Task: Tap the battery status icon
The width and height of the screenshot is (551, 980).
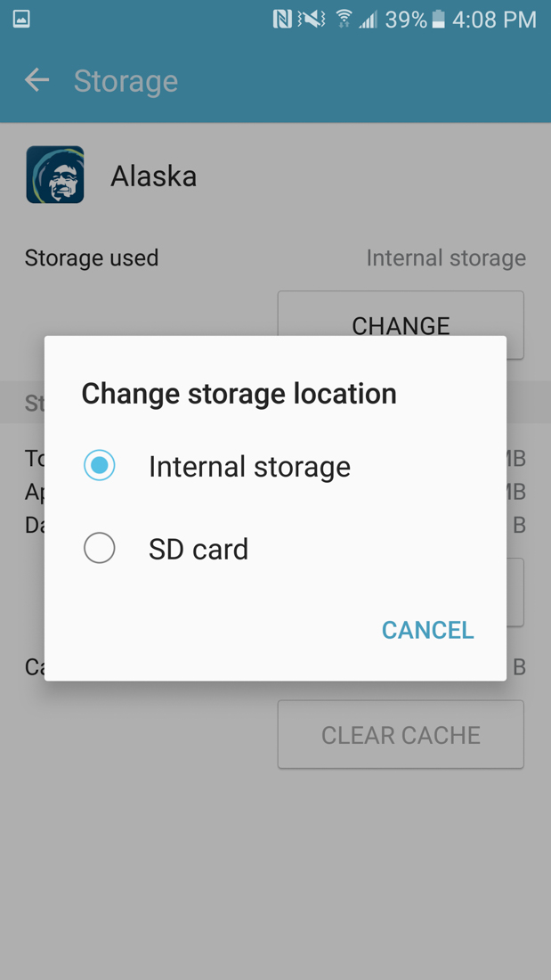Action: 438,19
